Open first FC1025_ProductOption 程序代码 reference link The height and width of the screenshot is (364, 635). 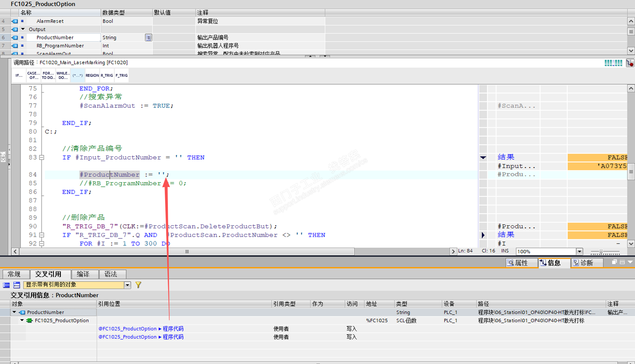coord(141,329)
